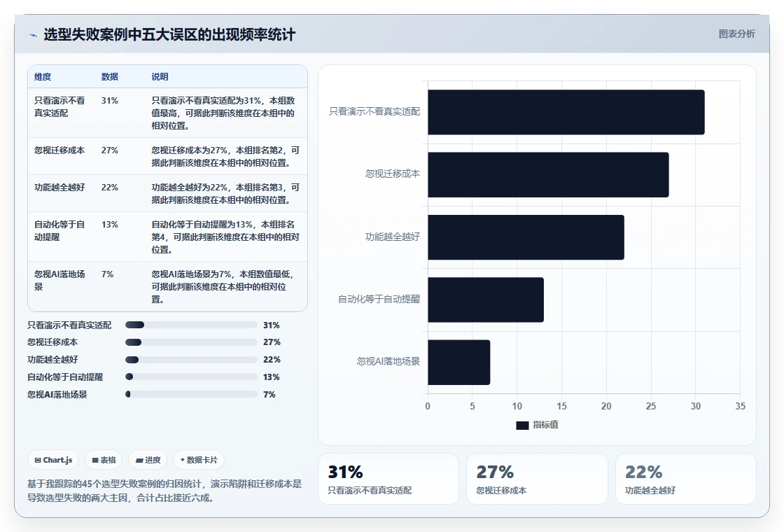The width and height of the screenshot is (784, 532).
Task: Click the description mentioning 本组数值最低
Action: 223,286
